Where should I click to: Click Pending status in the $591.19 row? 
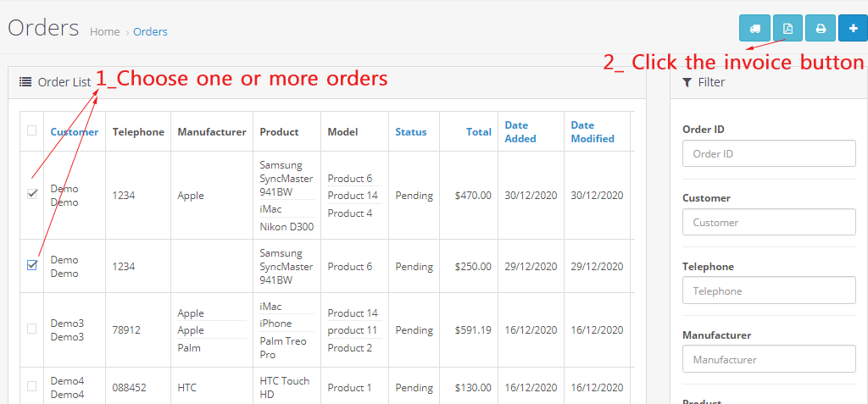click(x=414, y=330)
